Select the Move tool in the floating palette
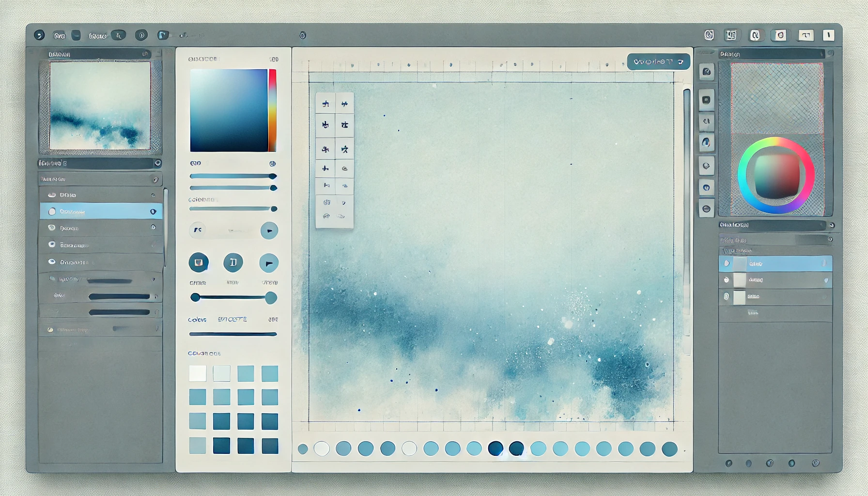This screenshot has width=868, height=496. pos(325,102)
